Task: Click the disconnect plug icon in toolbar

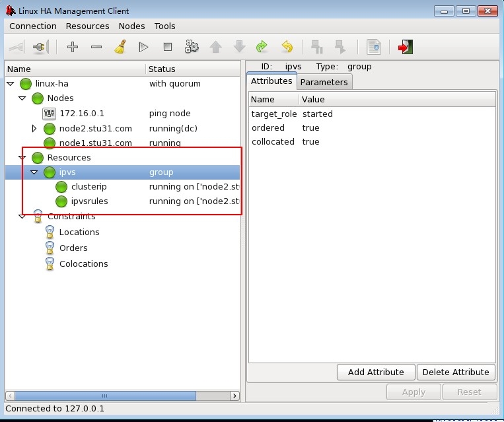Action: pos(40,47)
